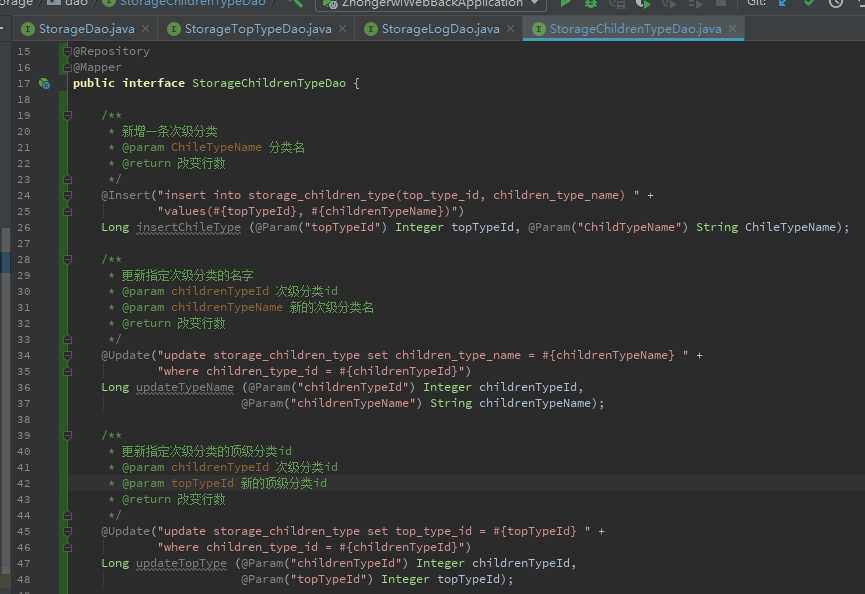Click StorageChildrenTypeDao.java tab's interface file icon
The height and width of the screenshot is (594, 865).
click(538, 29)
